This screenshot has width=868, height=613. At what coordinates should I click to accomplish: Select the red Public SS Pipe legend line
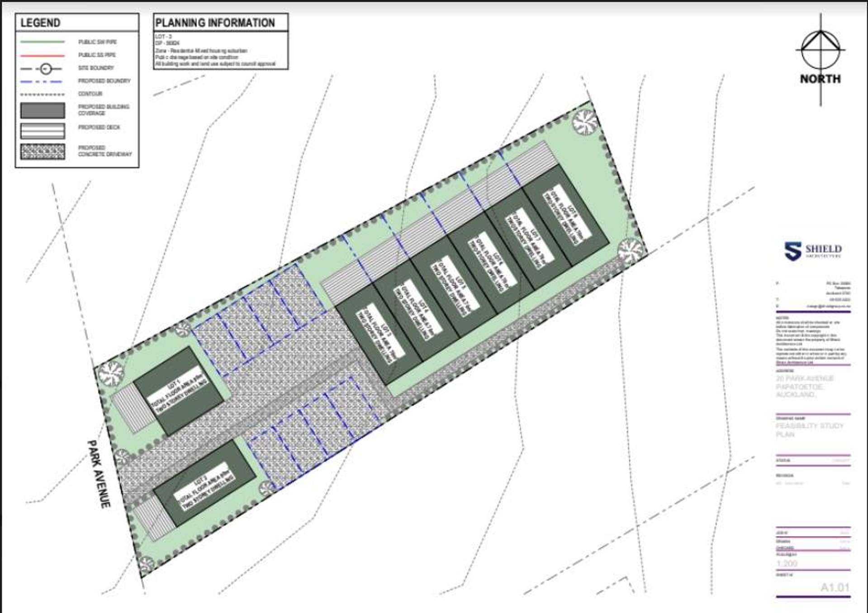(43, 55)
